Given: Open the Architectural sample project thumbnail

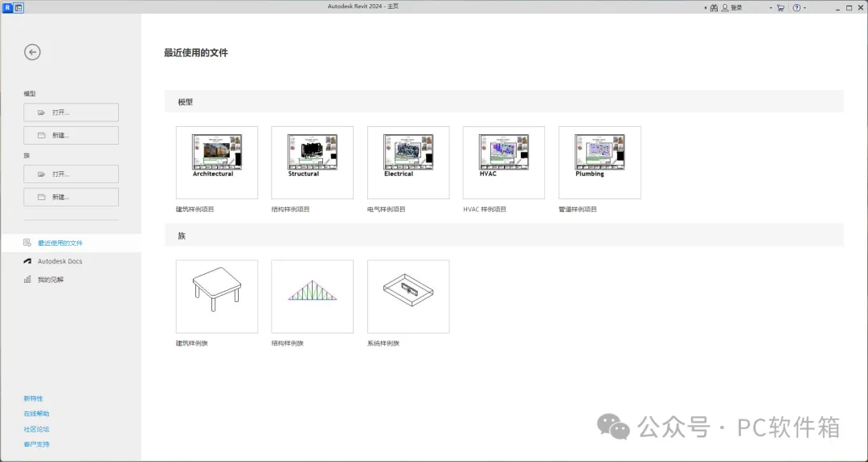Looking at the screenshot, I should (217, 162).
